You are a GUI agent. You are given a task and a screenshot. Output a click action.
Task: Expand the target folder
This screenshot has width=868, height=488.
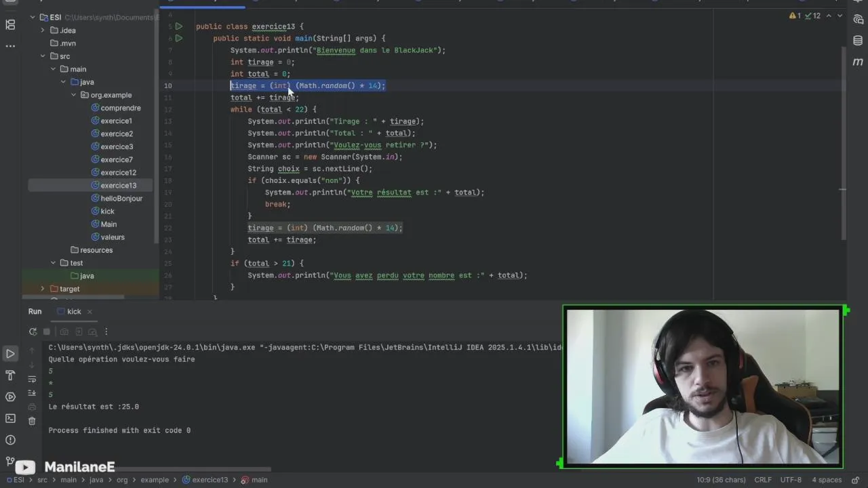point(43,289)
